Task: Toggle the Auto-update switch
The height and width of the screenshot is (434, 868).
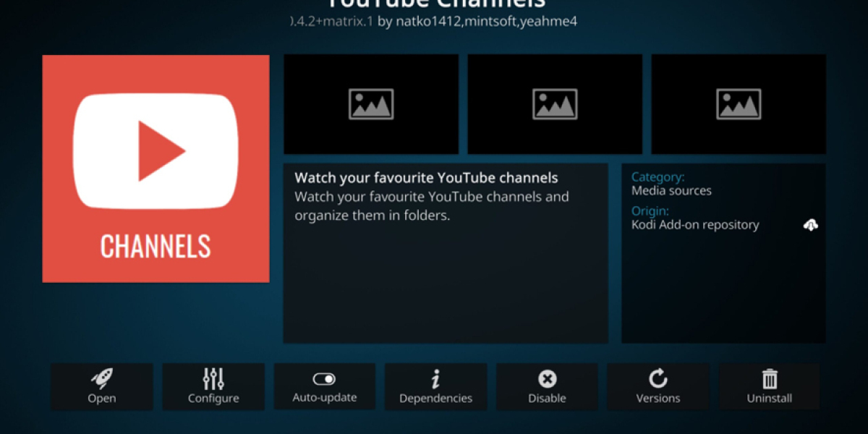Action: point(324,378)
